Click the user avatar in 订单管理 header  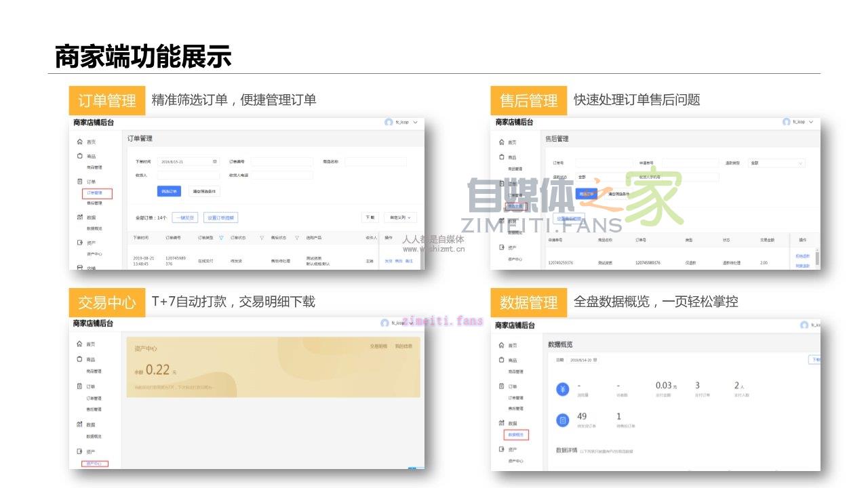(389, 123)
